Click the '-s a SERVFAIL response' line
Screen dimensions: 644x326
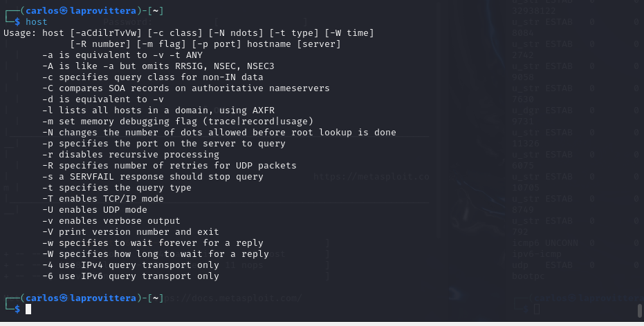coord(153,177)
